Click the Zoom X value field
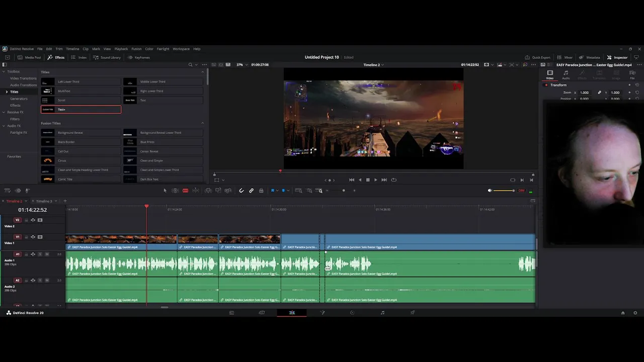The width and height of the screenshot is (644, 362). [584, 93]
